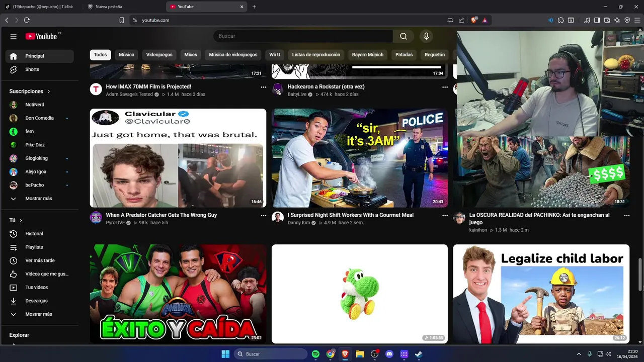Open Steam from the taskbar
The image size is (644, 362).
(419, 354)
